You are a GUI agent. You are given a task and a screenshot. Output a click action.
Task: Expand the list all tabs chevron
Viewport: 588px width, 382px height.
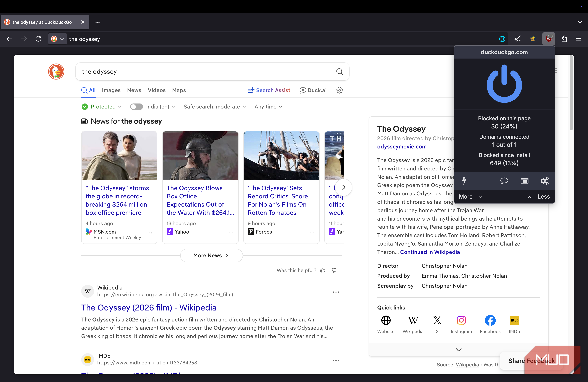(580, 22)
